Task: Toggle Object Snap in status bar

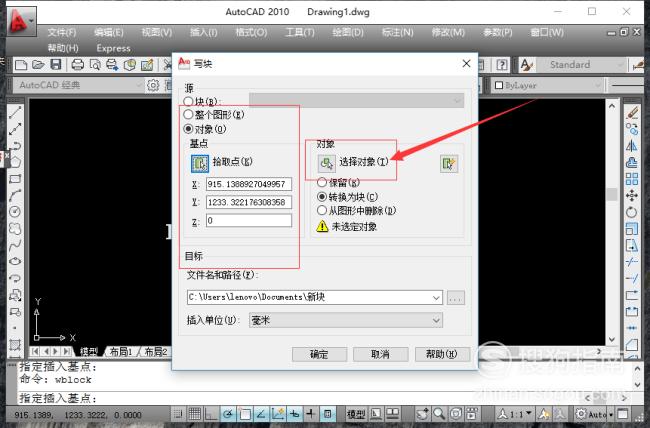Action: 245,413
